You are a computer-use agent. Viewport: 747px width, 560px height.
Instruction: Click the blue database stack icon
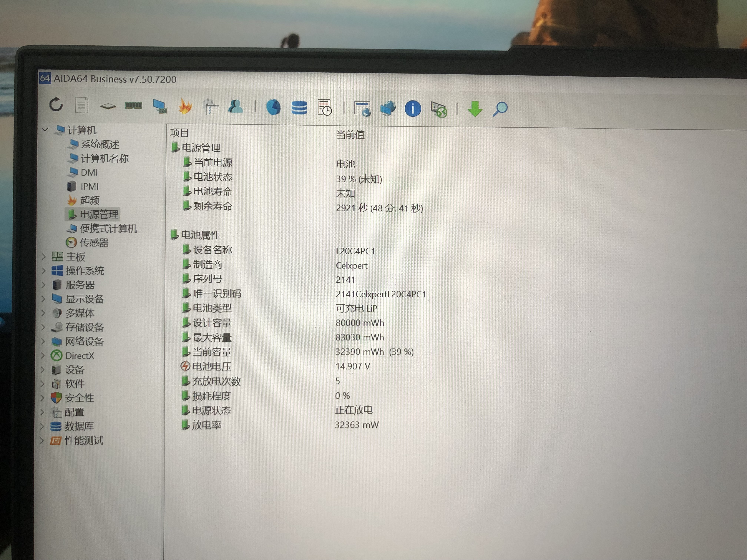pyautogui.click(x=299, y=108)
